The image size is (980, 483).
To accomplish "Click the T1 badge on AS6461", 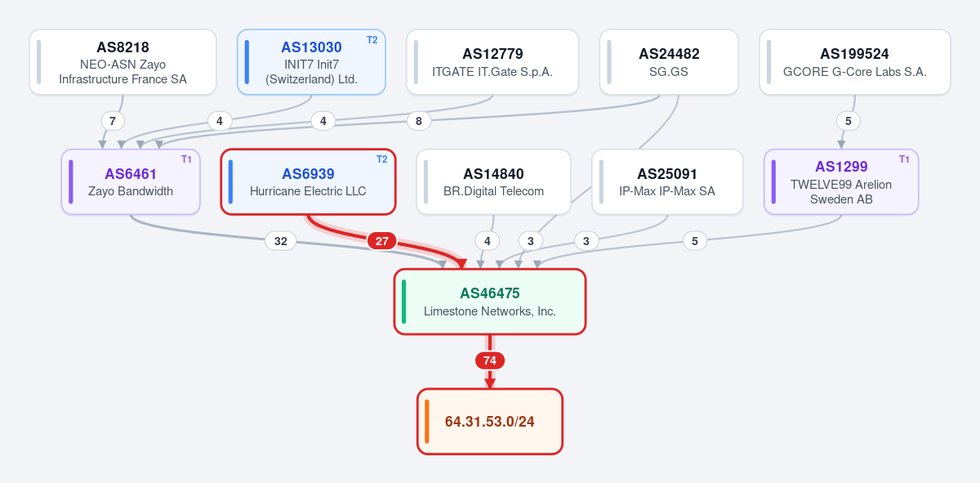I will coord(186,159).
